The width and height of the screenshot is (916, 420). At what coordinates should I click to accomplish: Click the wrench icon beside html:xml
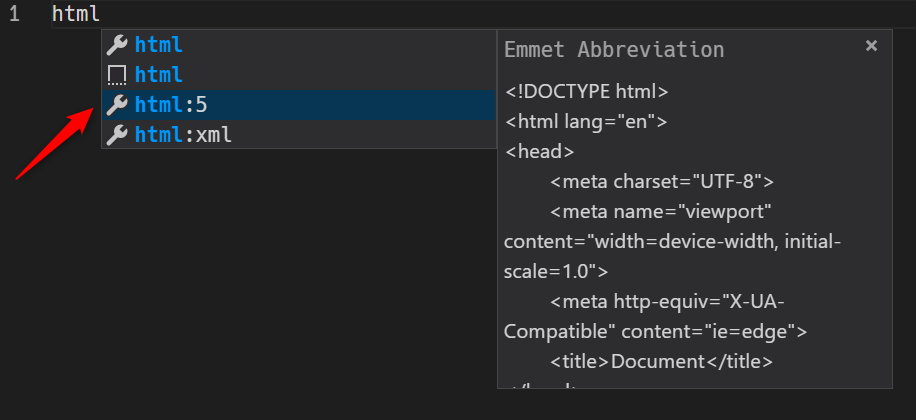click(x=117, y=135)
